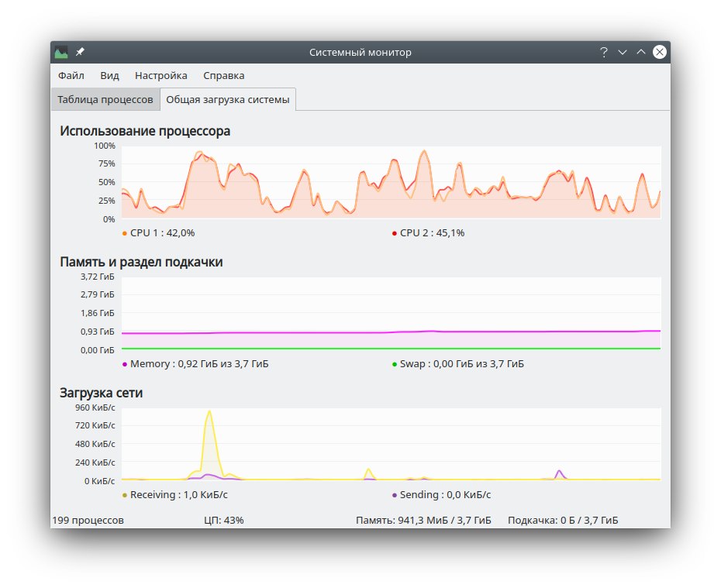
Task: Switch to the Таблица процессов tab
Action: tap(105, 100)
